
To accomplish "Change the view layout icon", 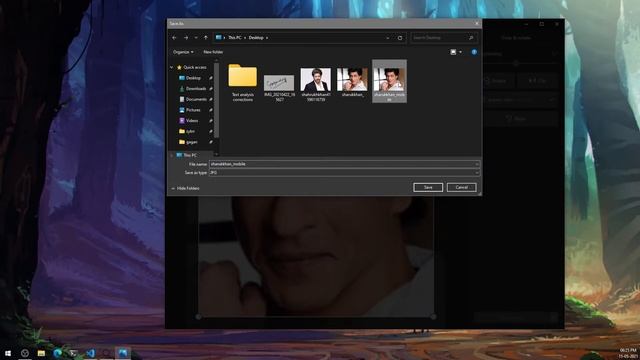I will point(453,52).
